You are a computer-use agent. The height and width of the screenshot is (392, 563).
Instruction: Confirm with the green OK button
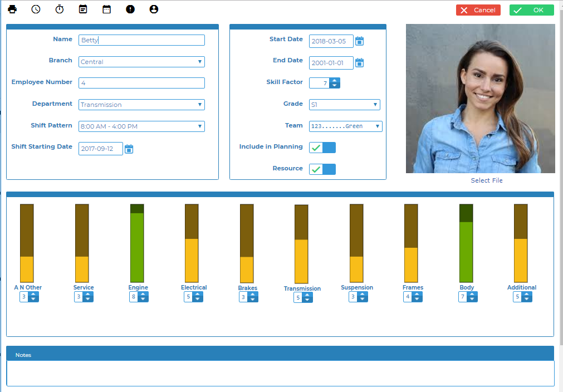[531, 10]
